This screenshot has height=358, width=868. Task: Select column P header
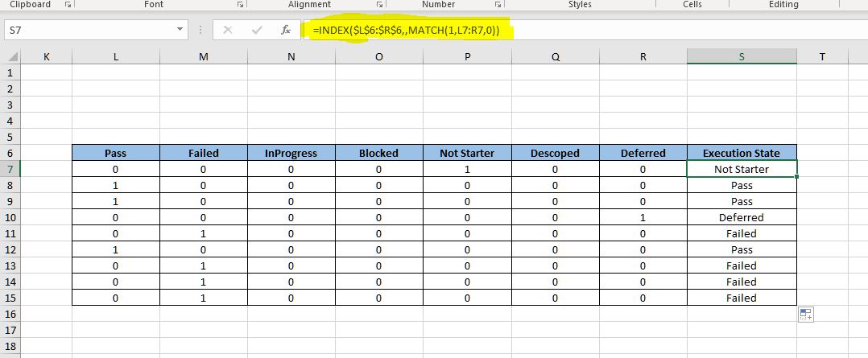point(467,56)
